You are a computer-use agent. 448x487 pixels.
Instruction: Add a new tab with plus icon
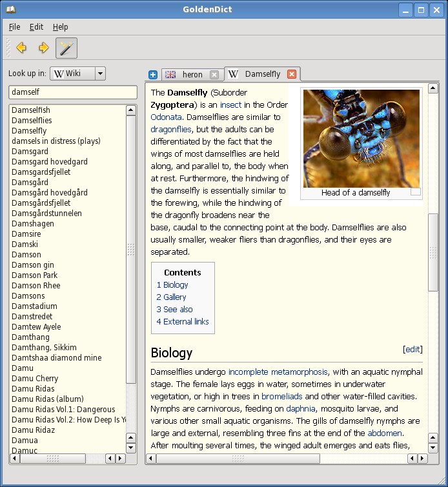tap(153, 75)
